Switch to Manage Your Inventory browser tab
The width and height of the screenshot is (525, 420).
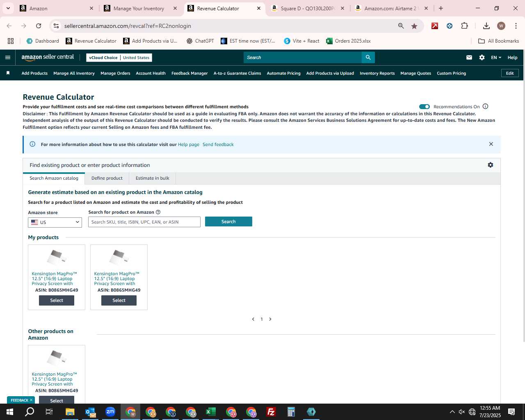(x=139, y=8)
